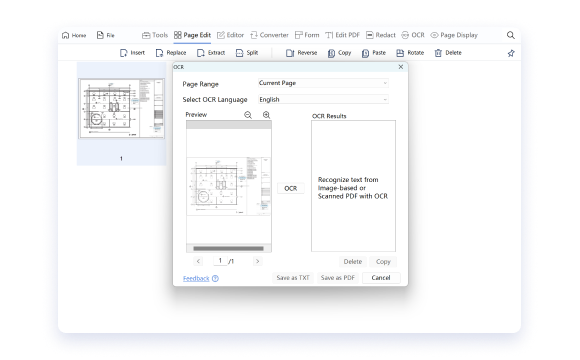This screenshot has height=360, width=580.
Task: Click the search magnifier icon
Action: [x=510, y=35]
